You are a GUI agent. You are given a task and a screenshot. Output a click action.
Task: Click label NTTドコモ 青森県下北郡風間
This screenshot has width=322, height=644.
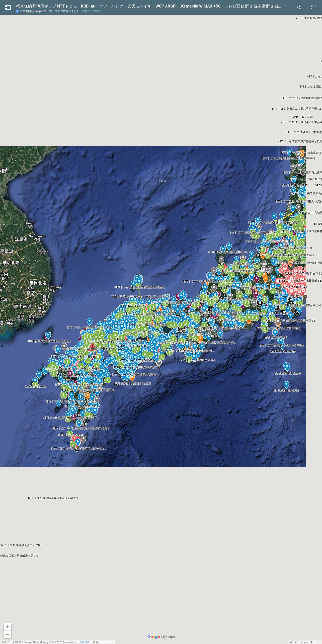[304, 132]
